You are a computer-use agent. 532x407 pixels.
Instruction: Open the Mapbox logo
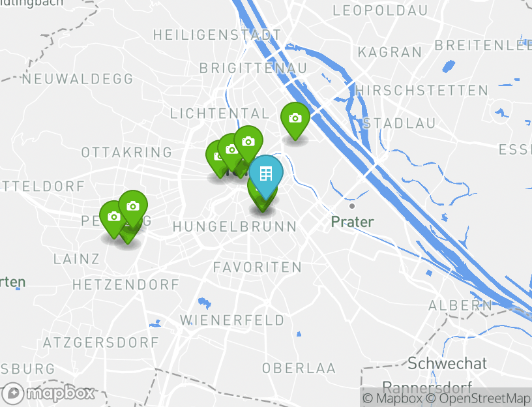pyautogui.click(x=48, y=393)
